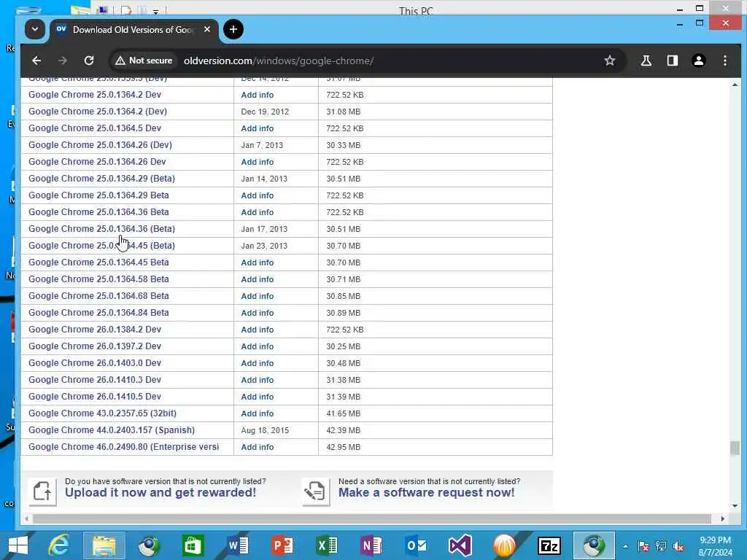The image size is (747, 560).
Task: Click the volume icon in system tray
Action: tap(678, 546)
